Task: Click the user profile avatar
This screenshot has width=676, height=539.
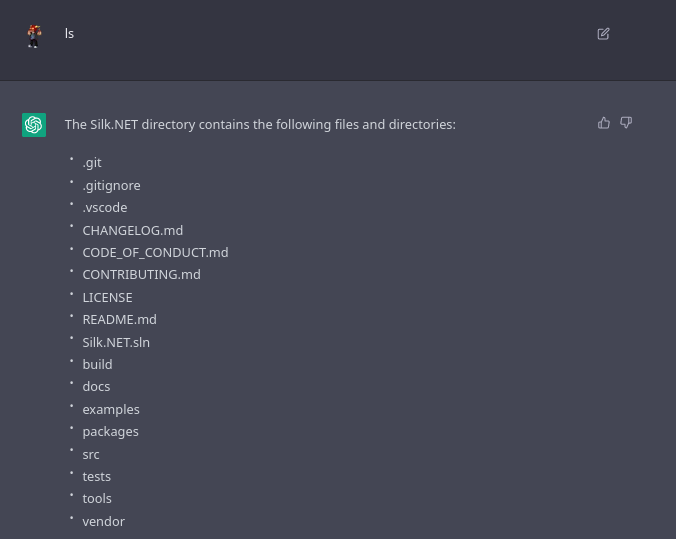Action: point(34,36)
